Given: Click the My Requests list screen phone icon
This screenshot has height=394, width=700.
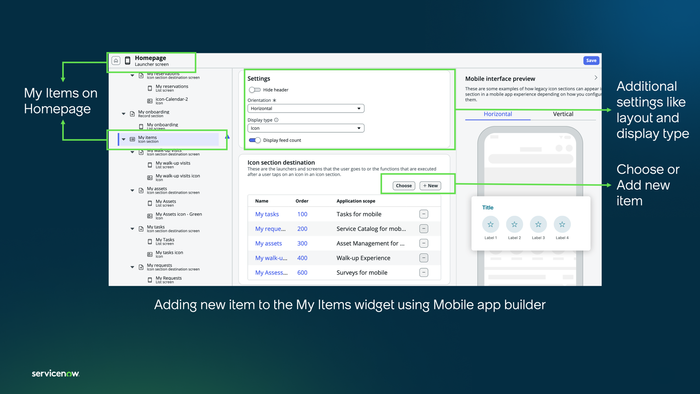Looking at the screenshot, I should coord(150,280).
